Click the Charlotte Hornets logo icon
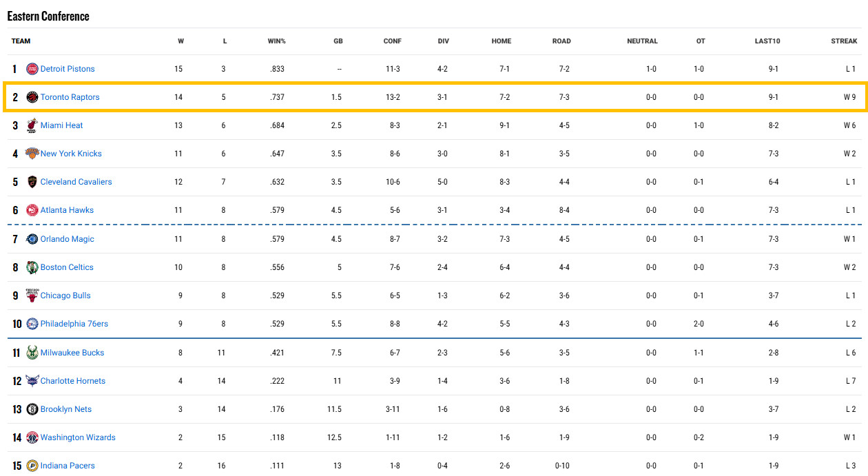 click(x=32, y=381)
